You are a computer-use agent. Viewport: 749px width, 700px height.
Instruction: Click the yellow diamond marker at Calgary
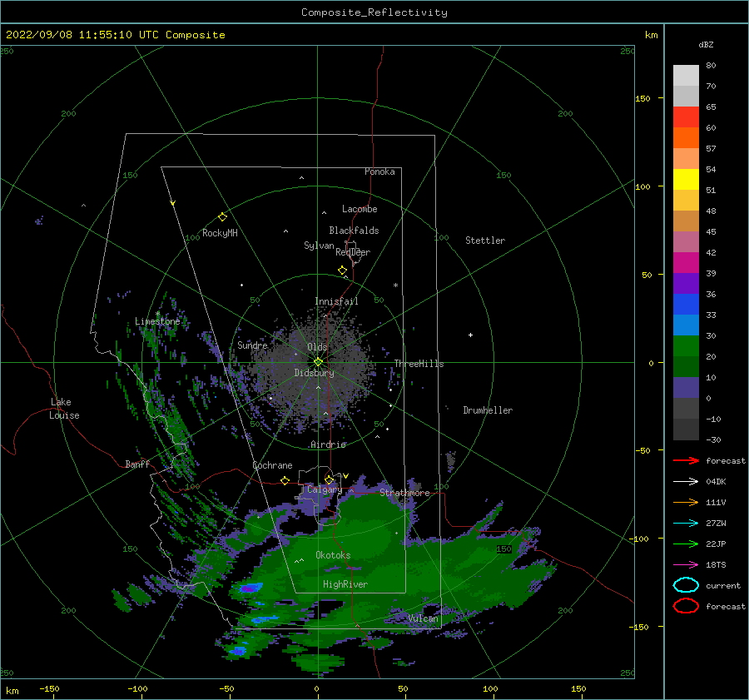click(329, 479)
